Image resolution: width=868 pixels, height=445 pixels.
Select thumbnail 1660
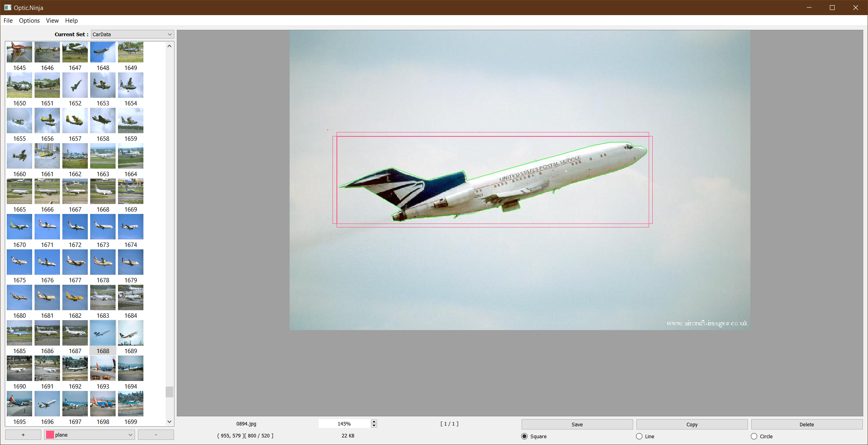tap(19, 156)
